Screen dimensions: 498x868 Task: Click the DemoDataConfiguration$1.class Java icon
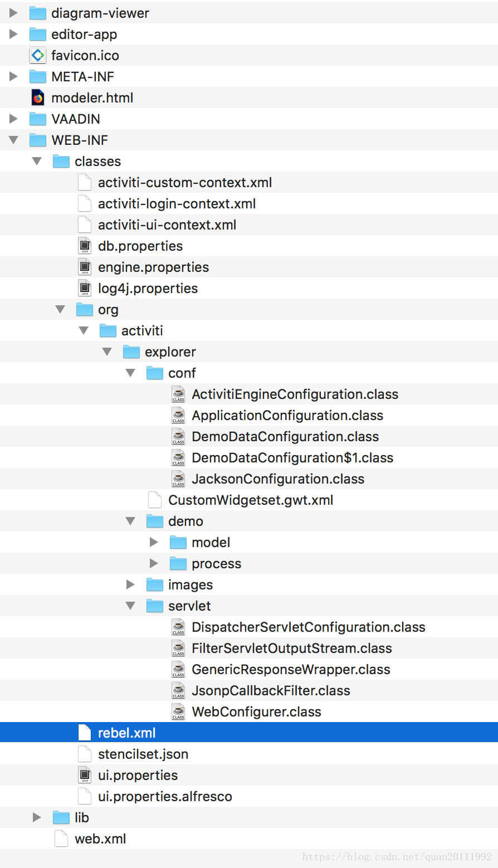(x=178, y=457)
